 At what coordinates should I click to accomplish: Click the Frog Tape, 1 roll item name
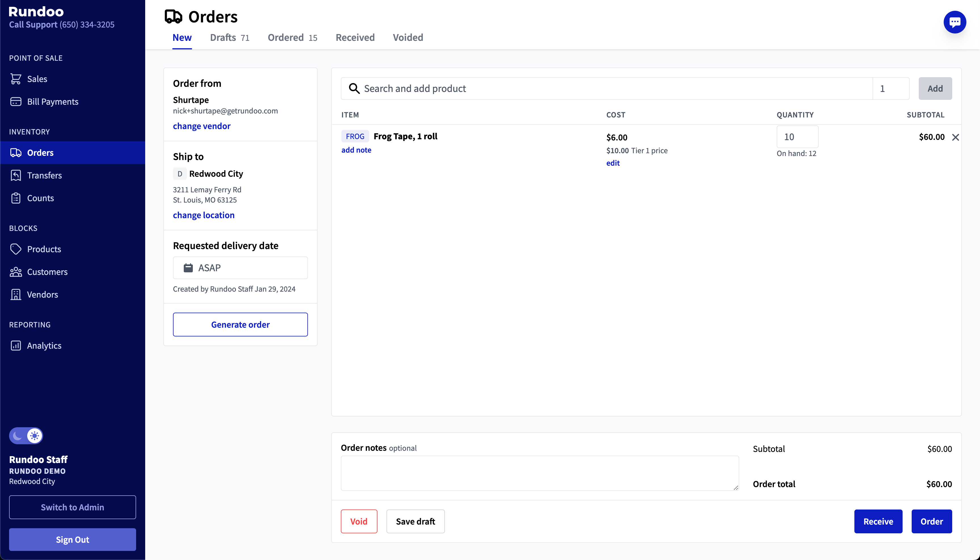pyautogui.click(x=405, y=136)
